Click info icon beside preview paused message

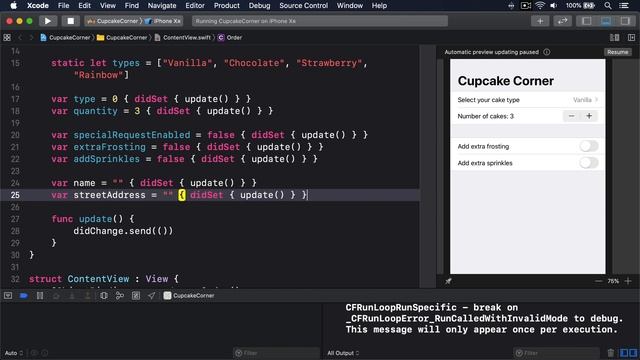547,52
